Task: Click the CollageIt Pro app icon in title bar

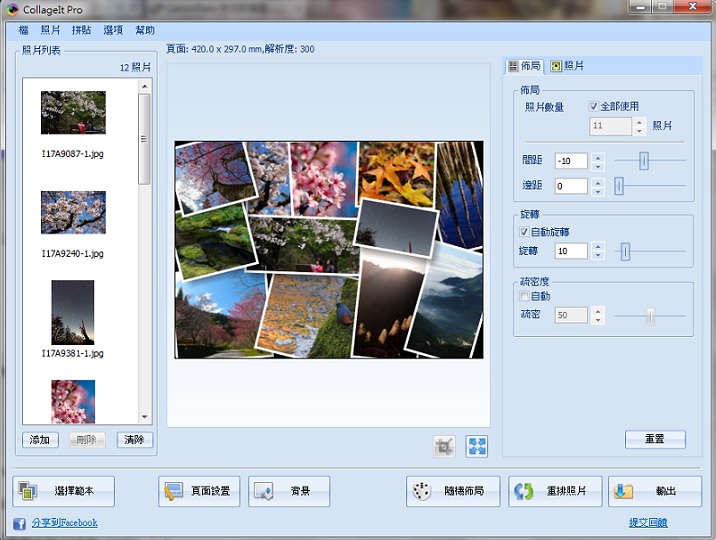Action: (x=12, y=9)
